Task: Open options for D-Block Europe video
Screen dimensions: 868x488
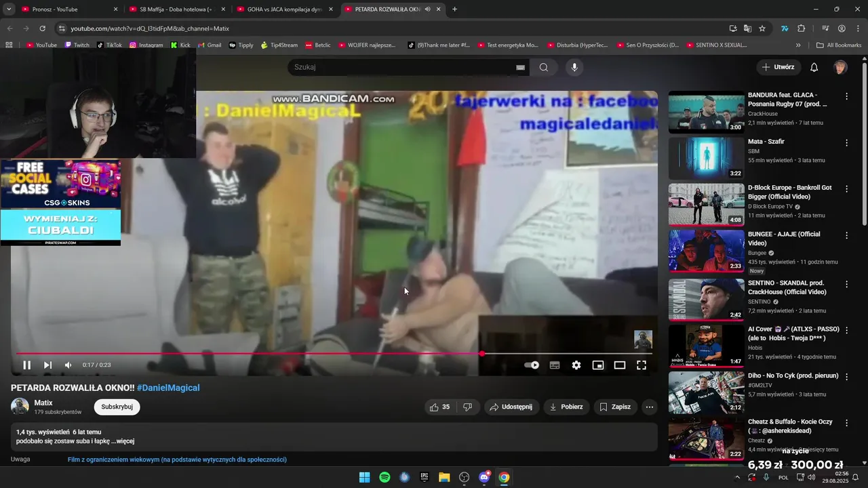Action: click(846, 189)
